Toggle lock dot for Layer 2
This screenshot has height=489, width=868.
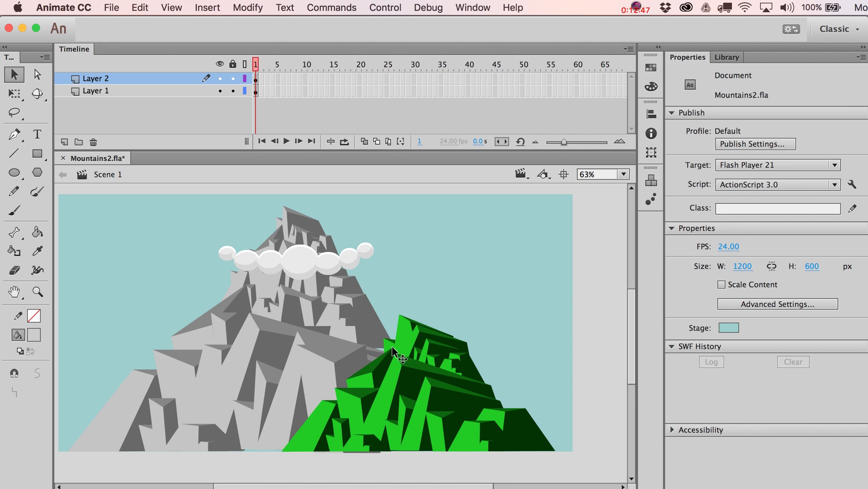(x=233, y=79)
